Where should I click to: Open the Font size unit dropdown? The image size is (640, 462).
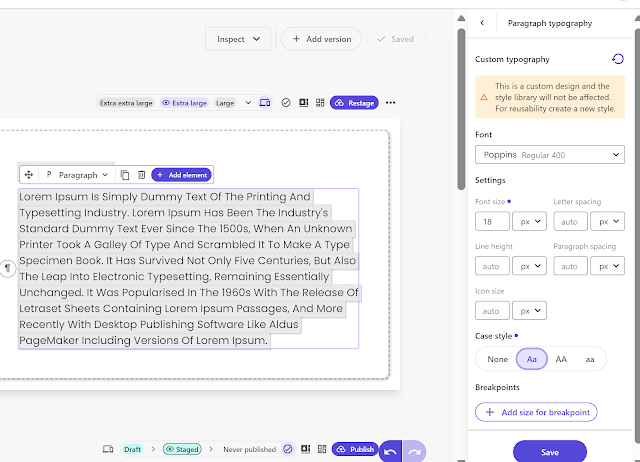pyautogui.click(x=529, y=222)
